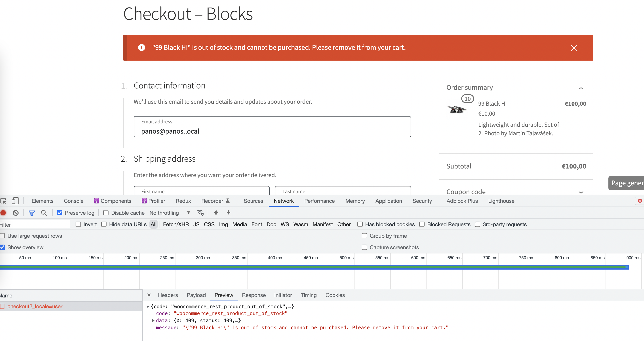644x341 pixels.
Task: Switch to the Response tab
Action: point(254,295)
